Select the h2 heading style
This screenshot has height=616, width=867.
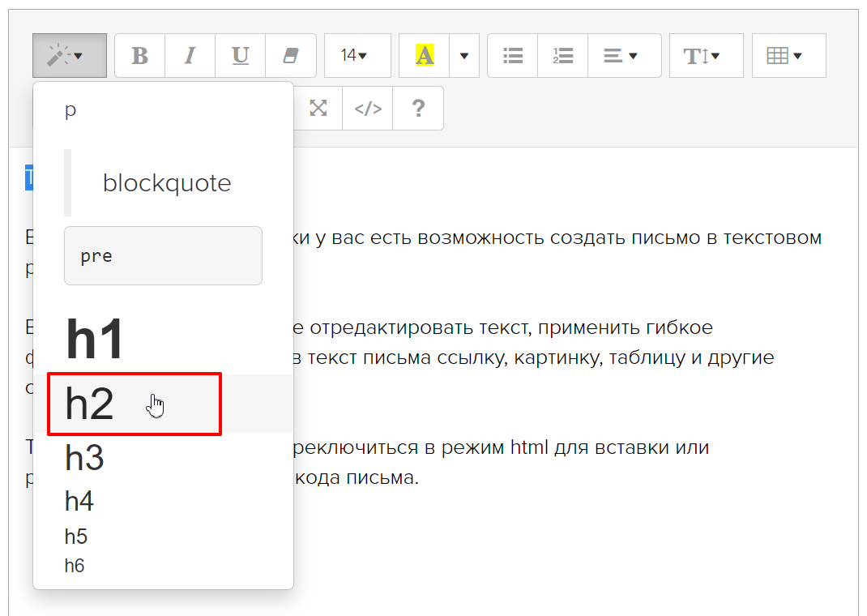(x=90, y=404)
